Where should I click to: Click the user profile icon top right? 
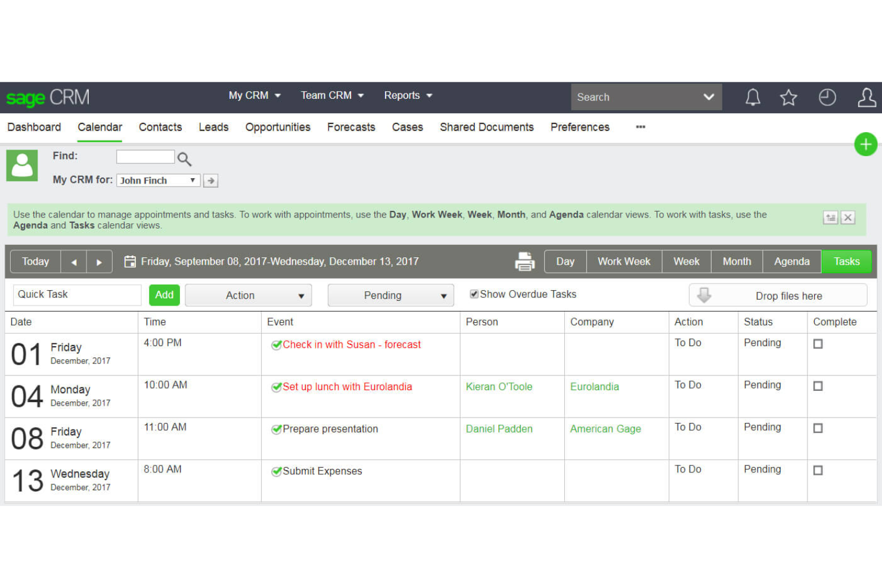point(866,97)
